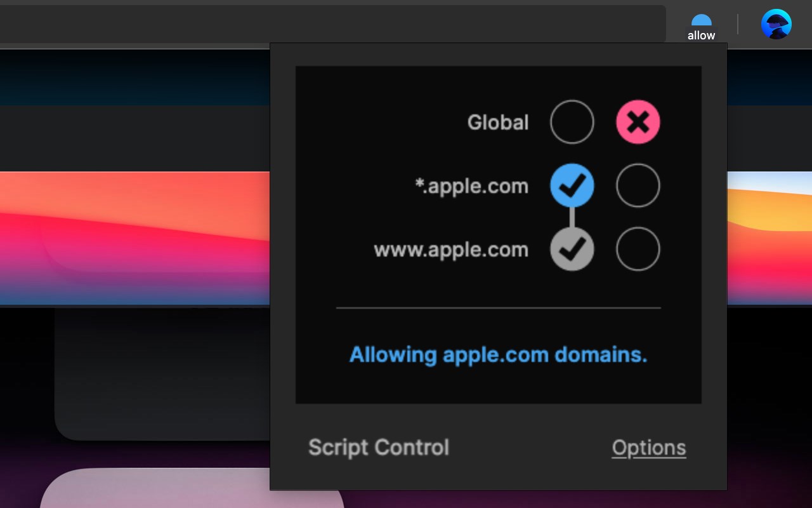Enable the Global allow circle
Screen dimensions: 812x508
pos(572,122)
